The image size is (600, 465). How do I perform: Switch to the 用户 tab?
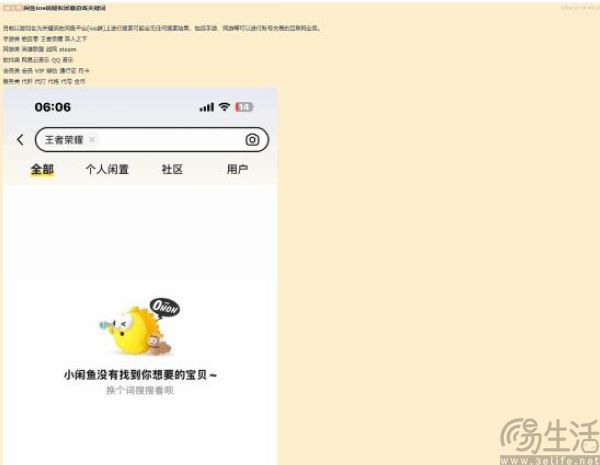[237, 169]
